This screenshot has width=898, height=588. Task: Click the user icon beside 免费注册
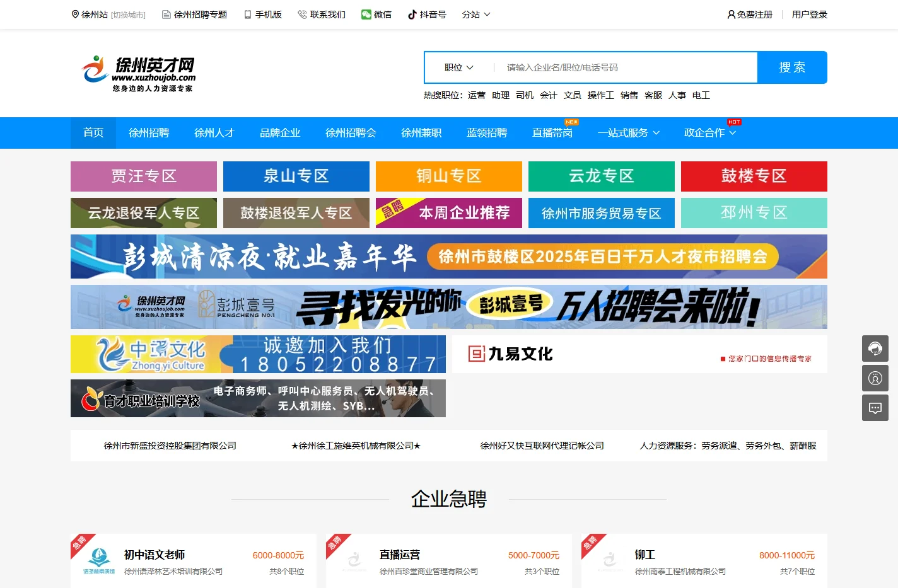732,14
